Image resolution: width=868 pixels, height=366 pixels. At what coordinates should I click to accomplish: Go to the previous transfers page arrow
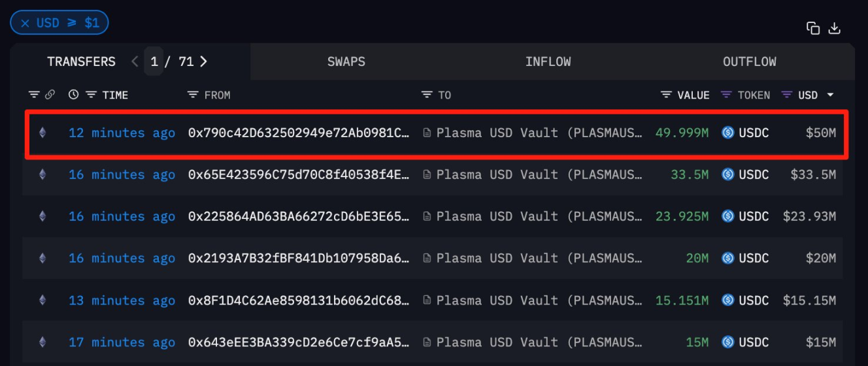tap(135, 61)
